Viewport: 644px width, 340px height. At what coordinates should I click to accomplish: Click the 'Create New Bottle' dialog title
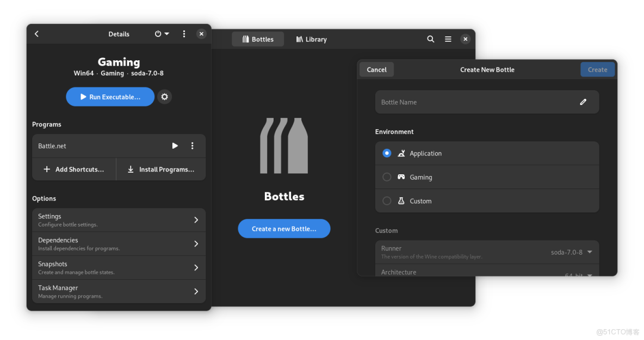(x=487, y=70)
